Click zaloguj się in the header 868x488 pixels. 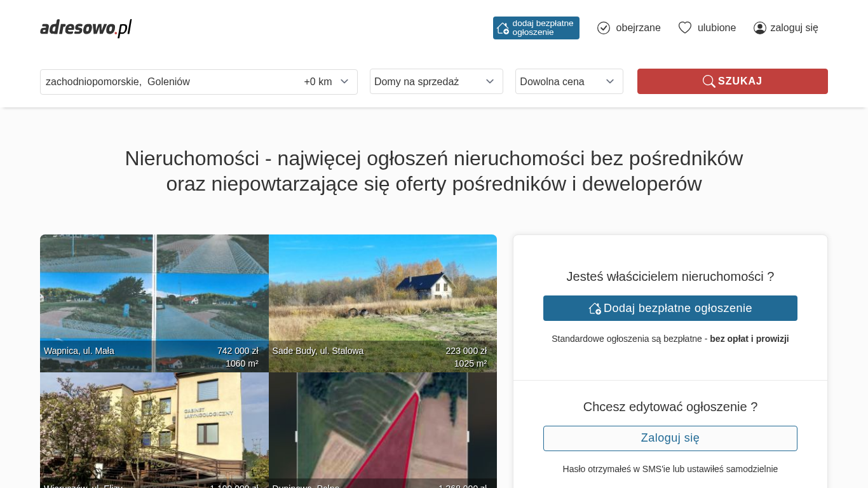[794, 28]
